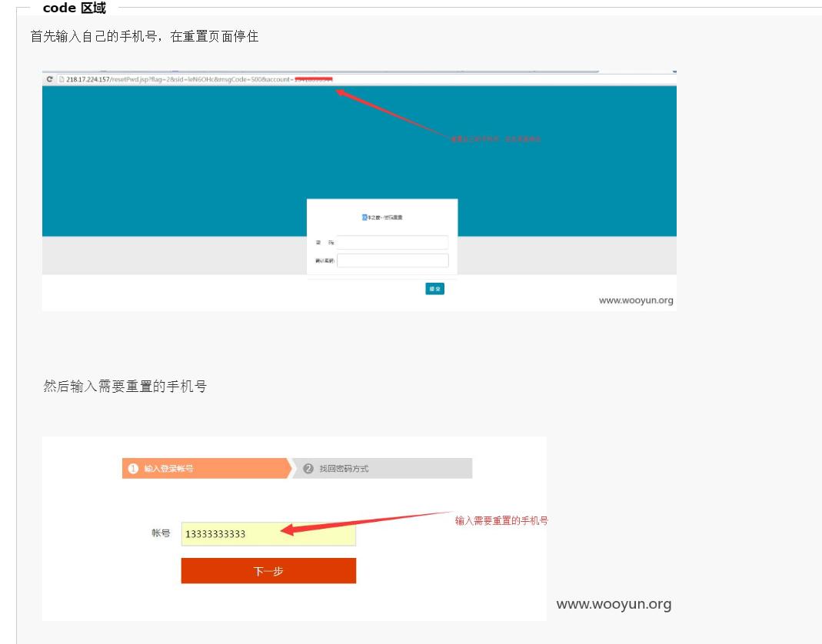The height and width of the screenshot is (644, 822).
Task: Click the page icon in the address bar
Action: 62,78
